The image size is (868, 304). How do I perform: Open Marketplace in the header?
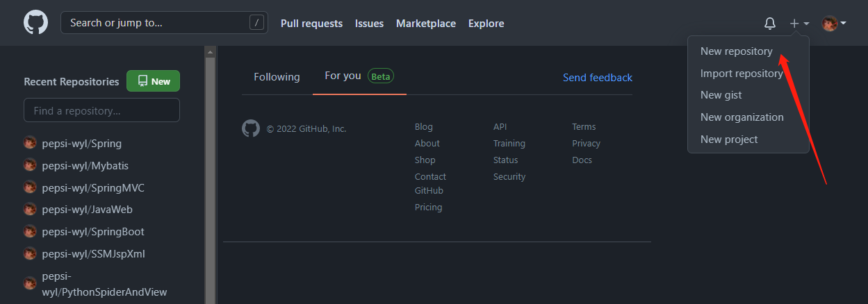click(426, 24)
